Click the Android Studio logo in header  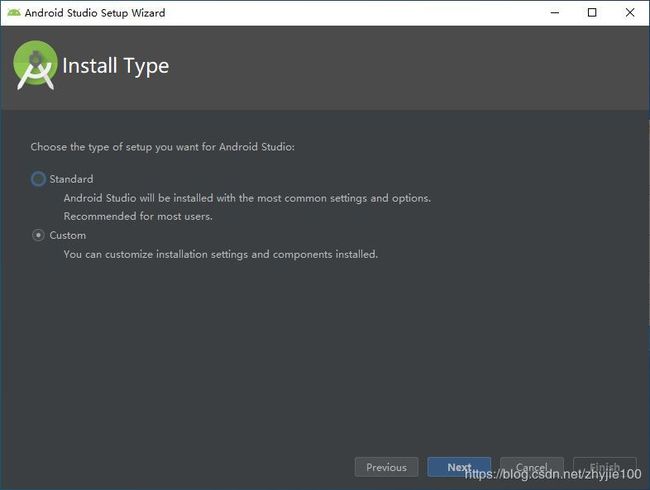pos(35,65)
